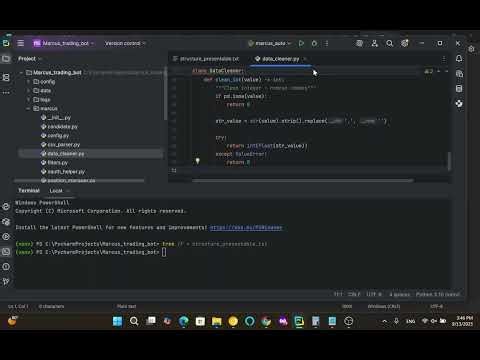Open Windows Start menu
Image resolution: width=480 pixels, height=360 pixels.
117,321
